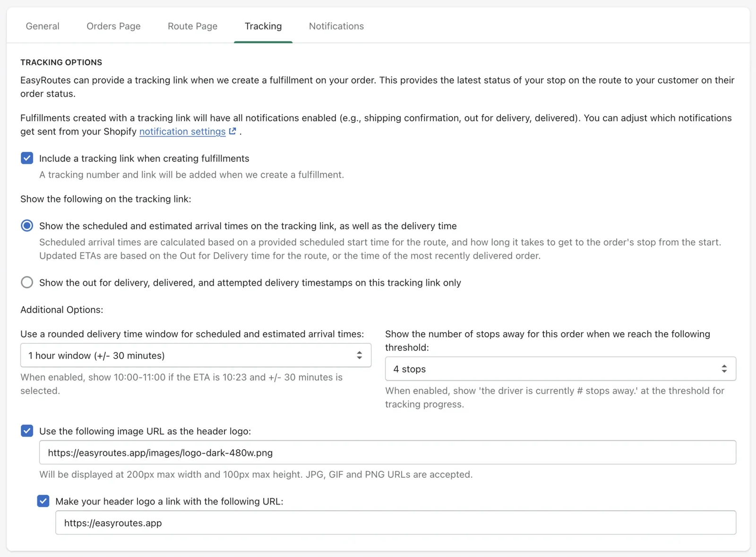Select the Tracking tab
This screenshot has width=756, height=557.
click(x=263, y=26)
